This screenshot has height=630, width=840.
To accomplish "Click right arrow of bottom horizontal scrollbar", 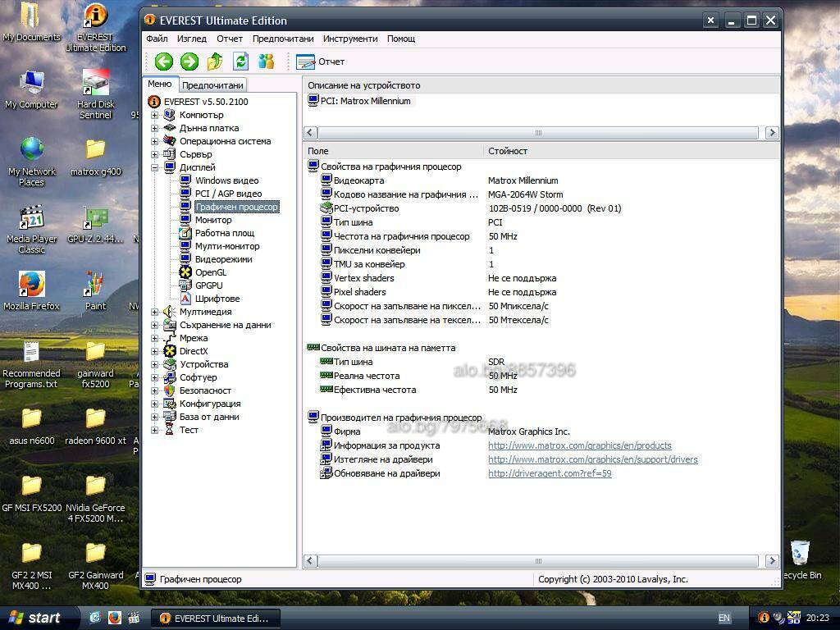I will (x=772, y=561).
